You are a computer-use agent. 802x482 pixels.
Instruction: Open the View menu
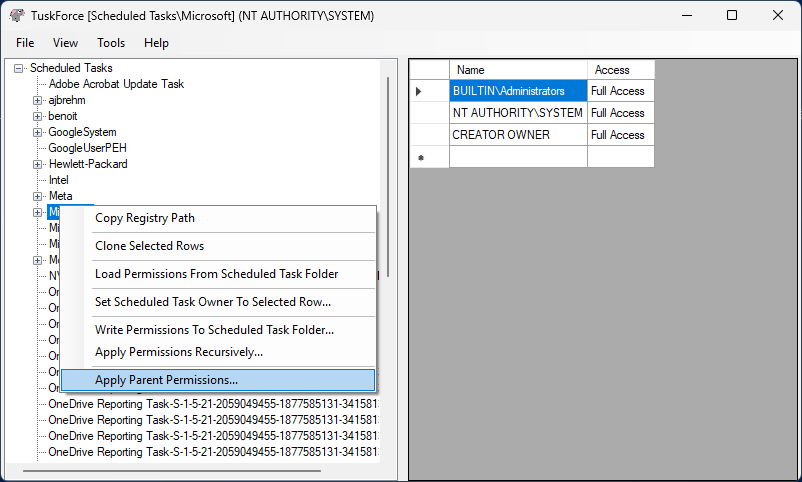(65, 43)
